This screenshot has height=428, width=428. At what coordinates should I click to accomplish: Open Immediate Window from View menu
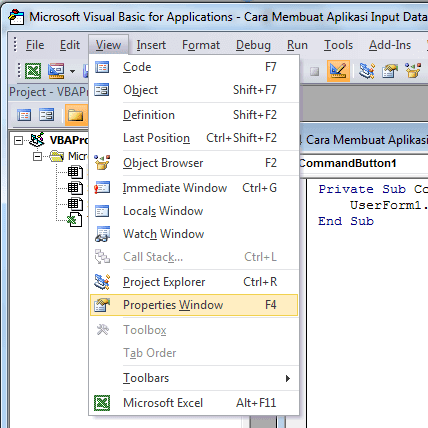194,188
